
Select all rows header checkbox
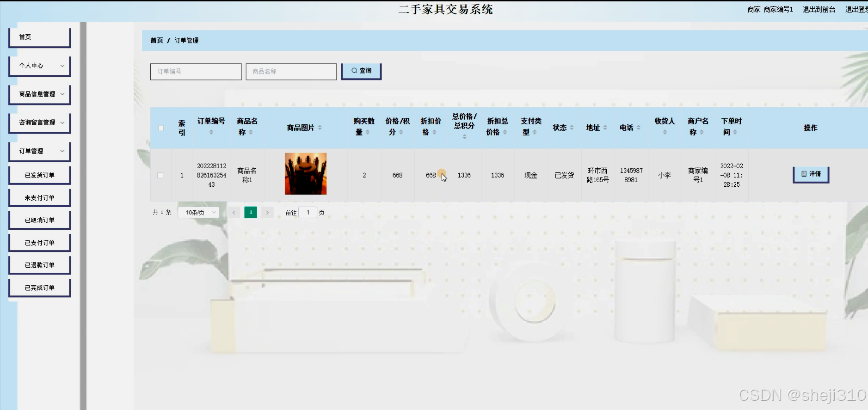tap(161, 128)
